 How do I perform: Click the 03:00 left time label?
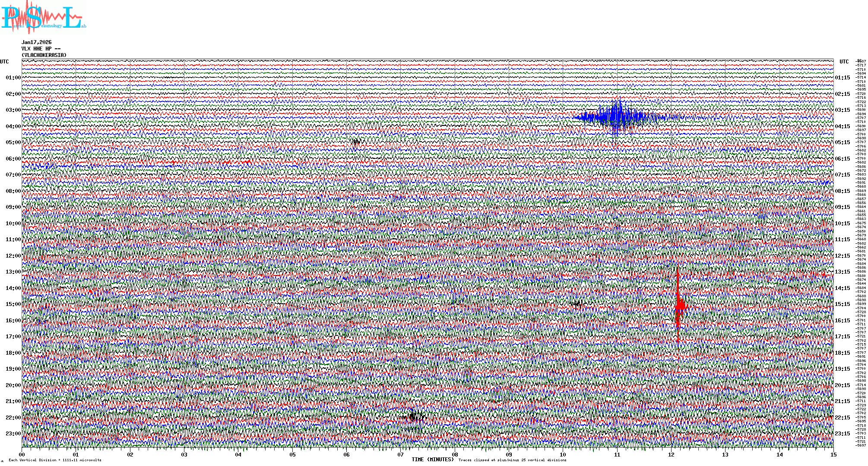click(13, 110)
